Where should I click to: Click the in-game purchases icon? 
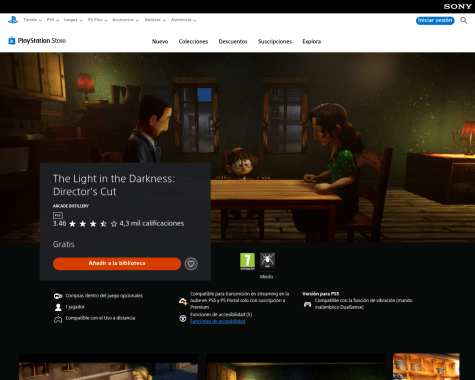tap(58, 296)
